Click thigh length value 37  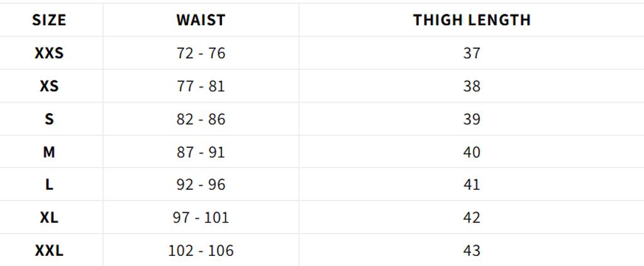click(472, 53)
